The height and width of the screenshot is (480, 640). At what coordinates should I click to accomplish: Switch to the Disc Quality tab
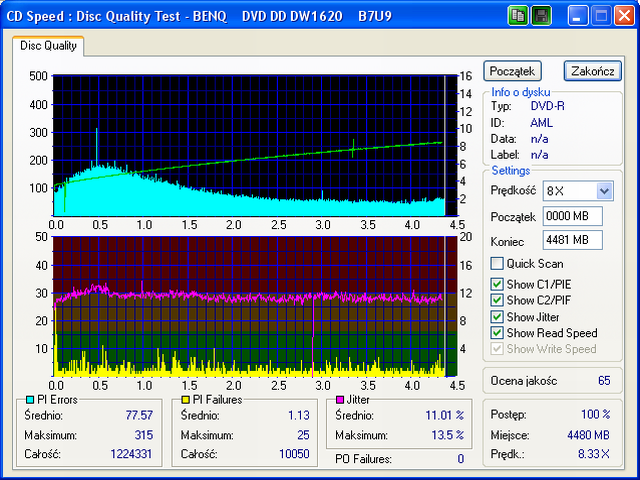pyautogui.click(x=48, y=46)
